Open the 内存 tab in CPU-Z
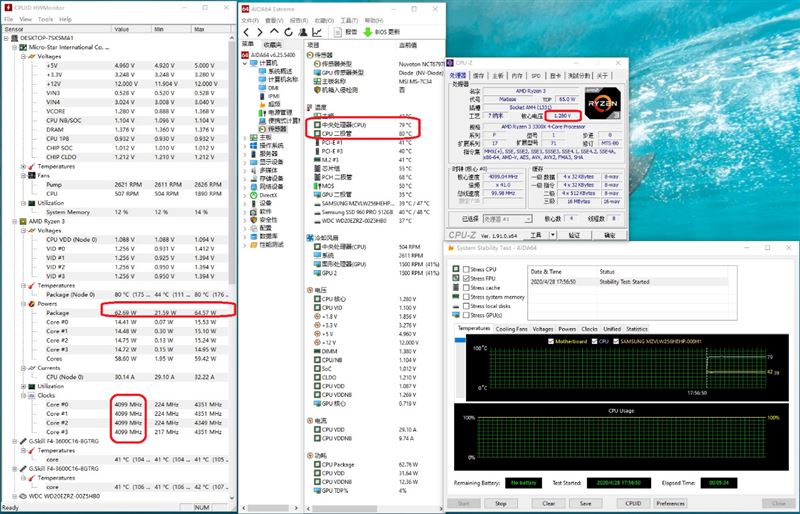800x514 pixels. pyautogui.click(x=517, y=76)
